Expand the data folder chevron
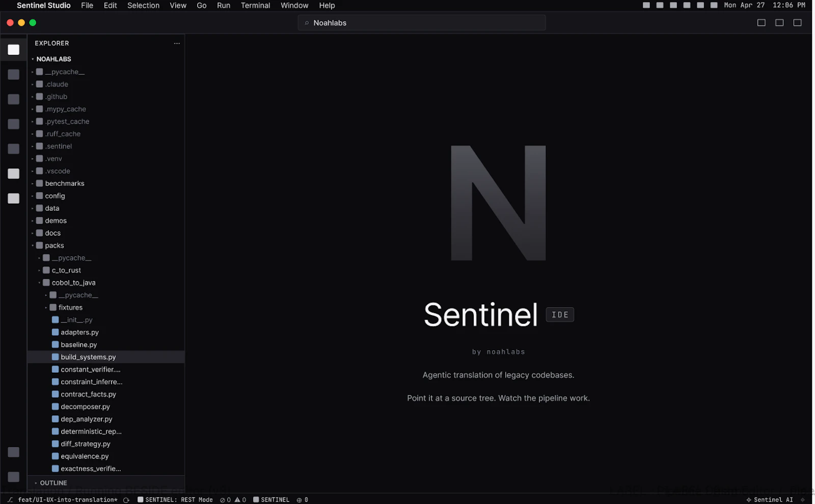This screenshot has height=504, width=815. [x=33, y=208]
